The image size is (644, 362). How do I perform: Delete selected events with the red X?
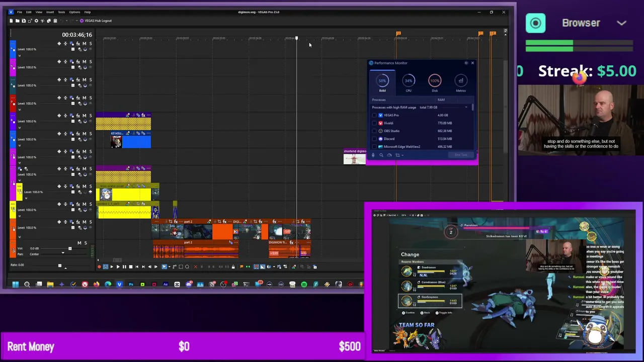tap(196, 266)
